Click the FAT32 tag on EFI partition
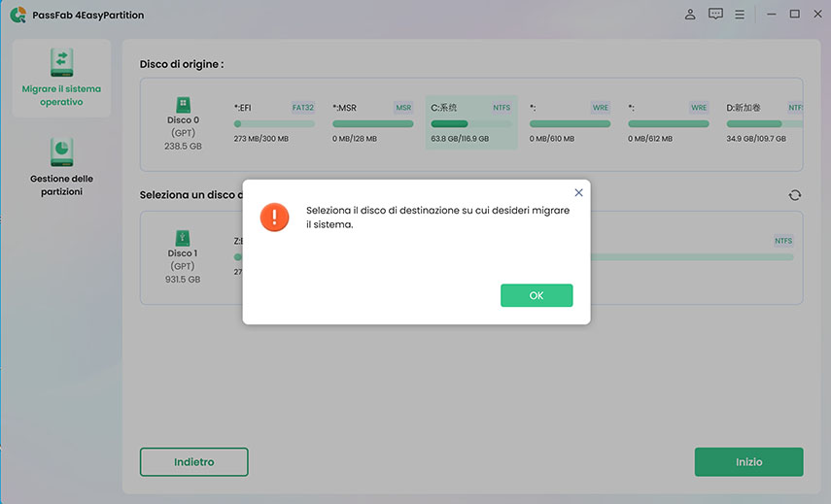This screenshot has width=831, height=504. (x=303, y=108)
